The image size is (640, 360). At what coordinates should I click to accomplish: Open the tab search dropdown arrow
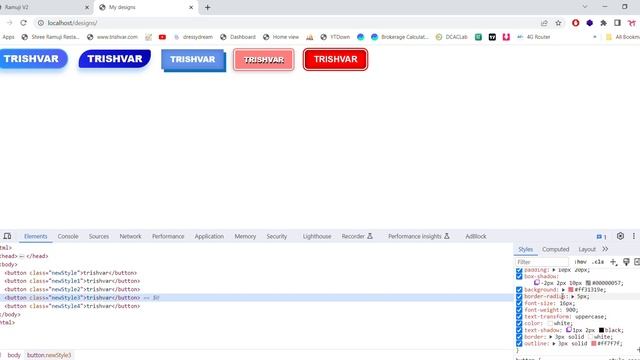[x=584, y=7]
